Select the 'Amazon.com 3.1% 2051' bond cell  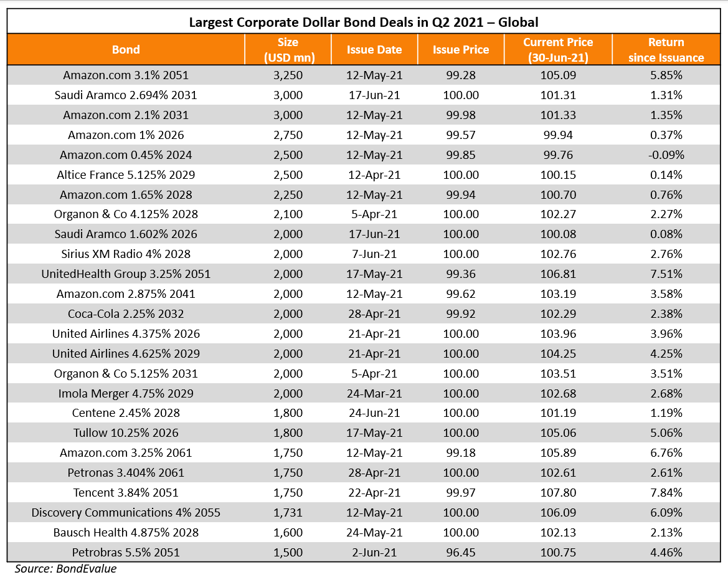tap(126, 75)
